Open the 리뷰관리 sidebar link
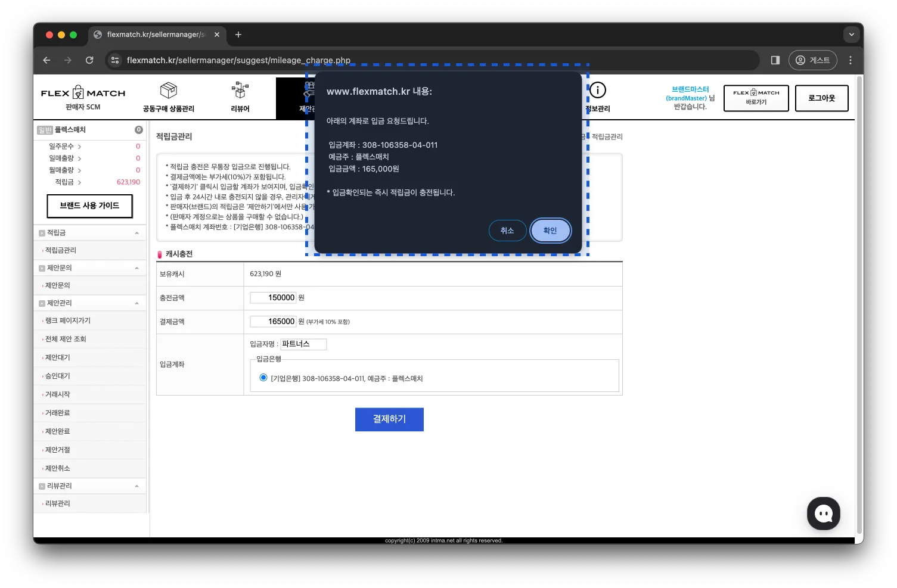897x588 pixels. click(x=58, y=503)
